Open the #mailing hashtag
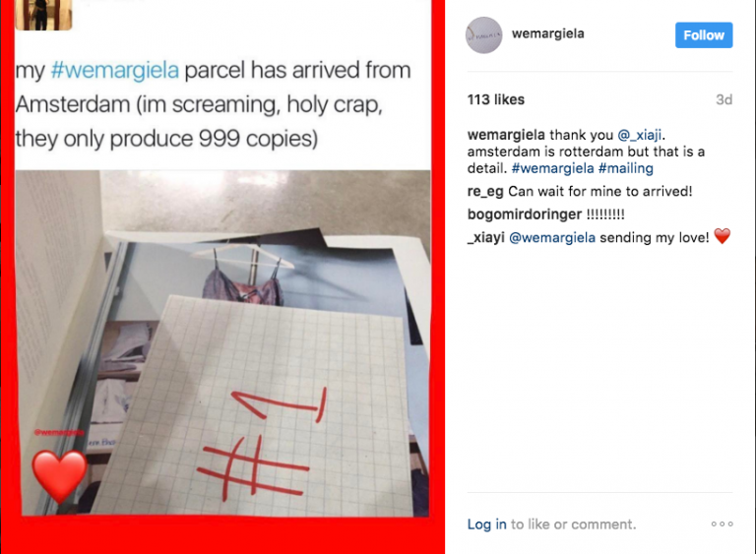Screen dimensions: 756x554 click(x=625, y=168)
